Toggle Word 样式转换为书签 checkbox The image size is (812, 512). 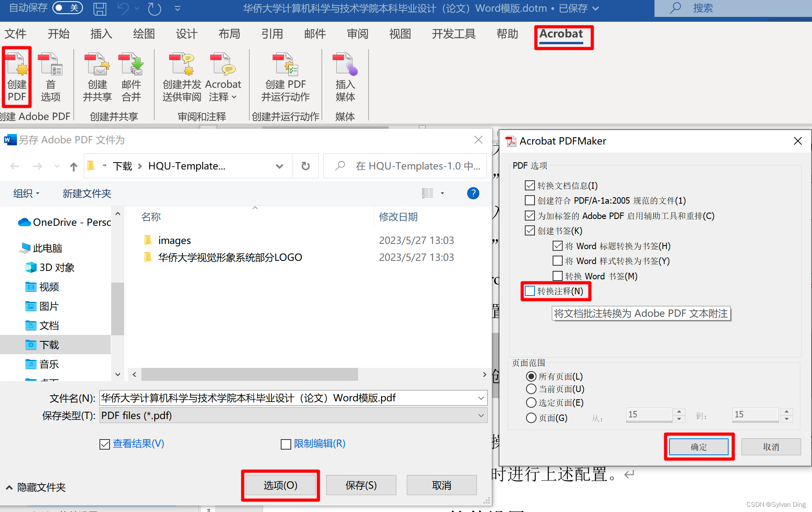coord(557,260)
